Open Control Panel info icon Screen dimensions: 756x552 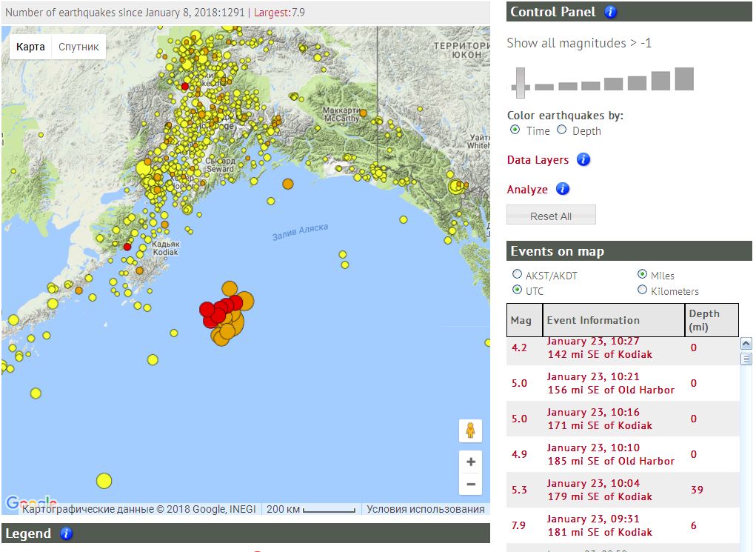[x=610, y=12]
